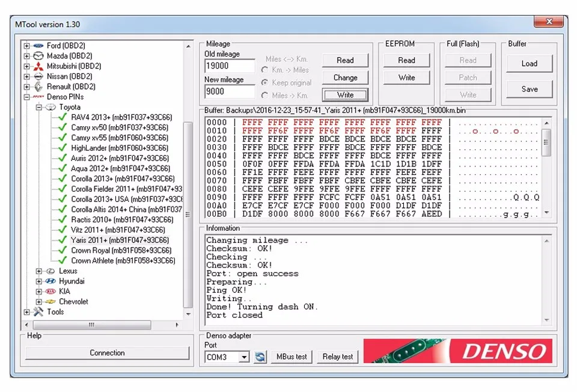Viewport: 577px width, 392px height.
Task: Click checkmark icon beside Auris 2012+
Action: (63, 158)
